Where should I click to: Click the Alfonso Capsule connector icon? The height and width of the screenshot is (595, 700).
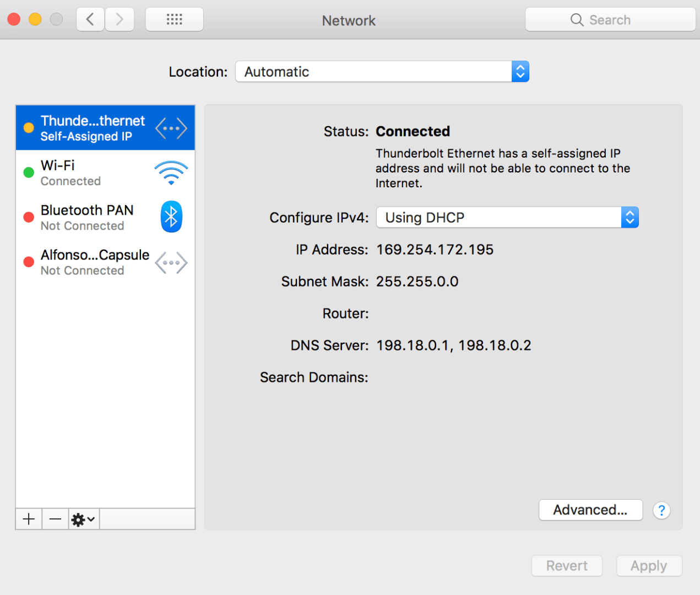point(171,262)
